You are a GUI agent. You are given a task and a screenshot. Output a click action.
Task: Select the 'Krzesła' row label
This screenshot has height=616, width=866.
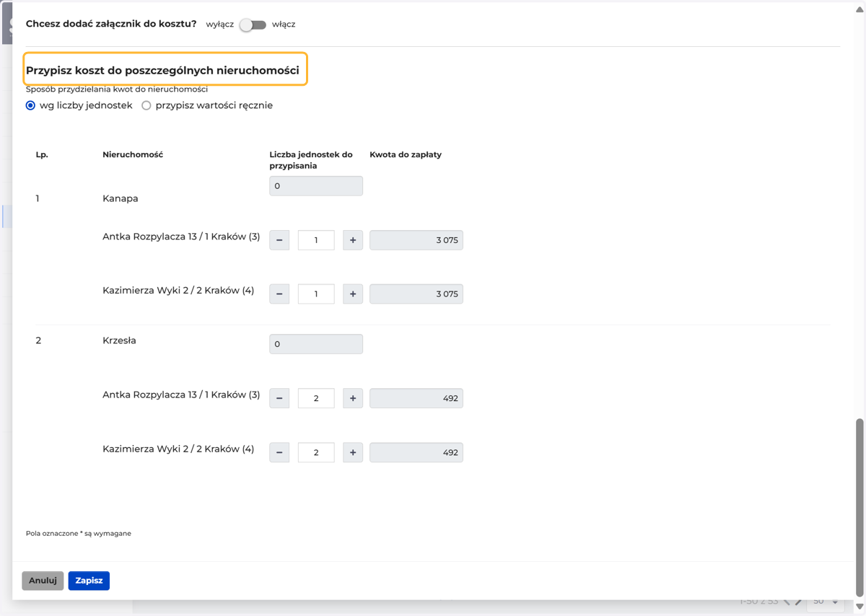(119, 340)
